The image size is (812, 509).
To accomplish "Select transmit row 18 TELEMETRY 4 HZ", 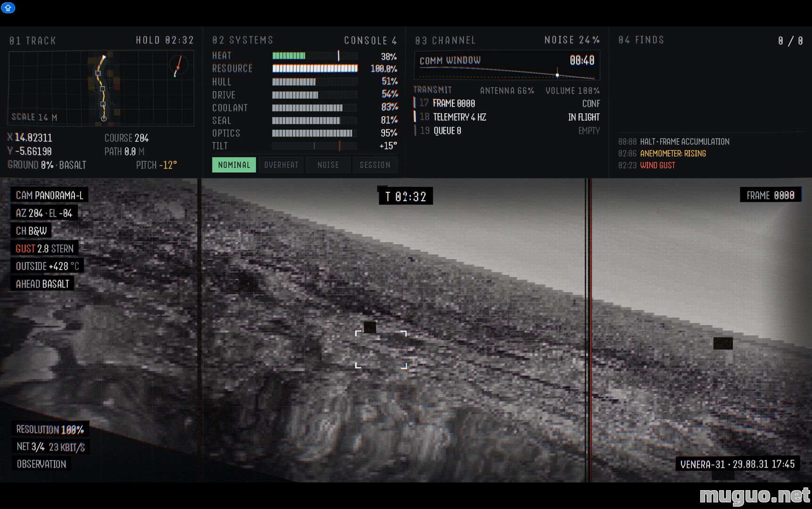I will click(x=507, y=117).
